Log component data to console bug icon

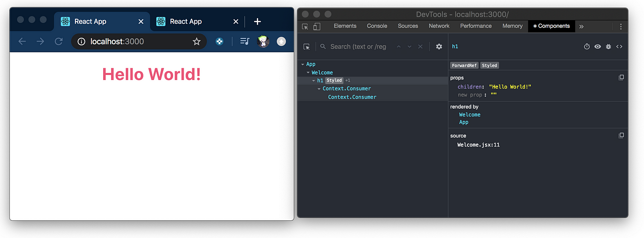point(608,46)
